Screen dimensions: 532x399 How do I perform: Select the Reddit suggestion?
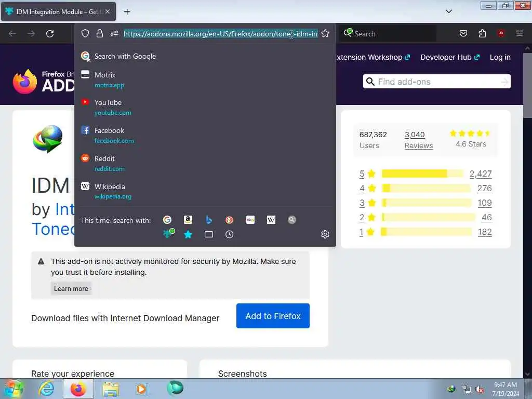coord(205,164)
